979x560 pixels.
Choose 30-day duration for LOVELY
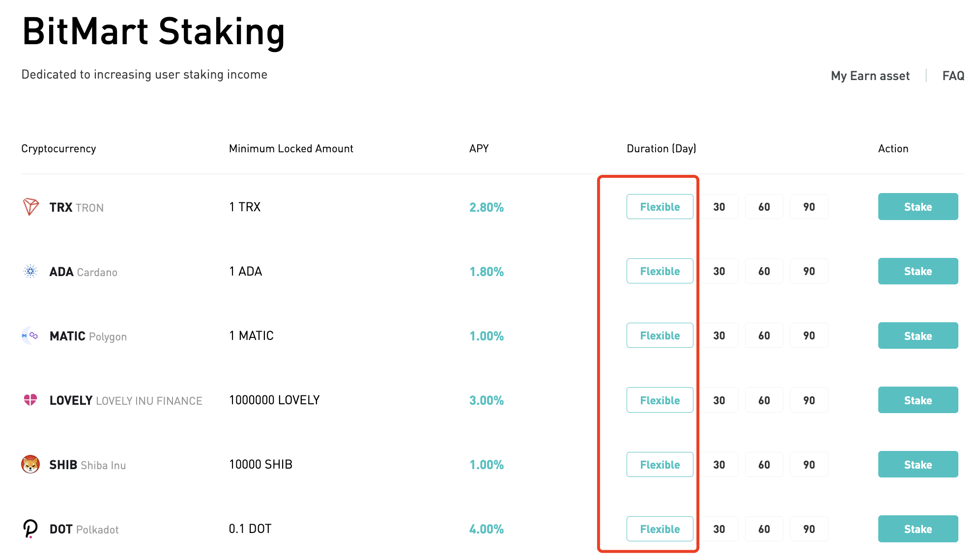click(719, 400)
